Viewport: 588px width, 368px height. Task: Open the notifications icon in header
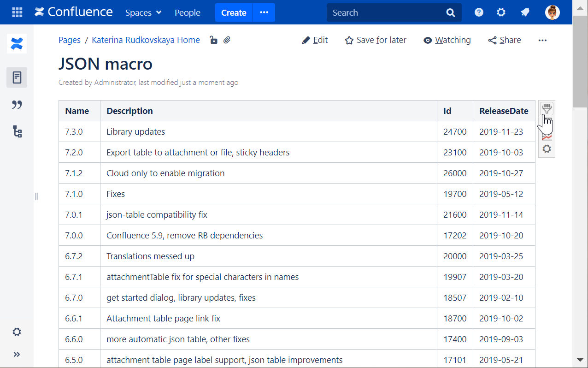tap(525, 12)
